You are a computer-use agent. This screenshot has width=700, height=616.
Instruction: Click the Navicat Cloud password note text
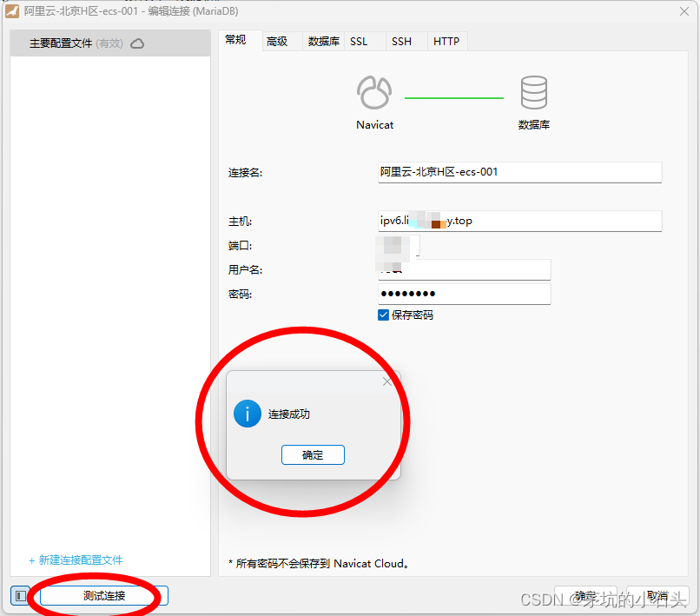319,564
